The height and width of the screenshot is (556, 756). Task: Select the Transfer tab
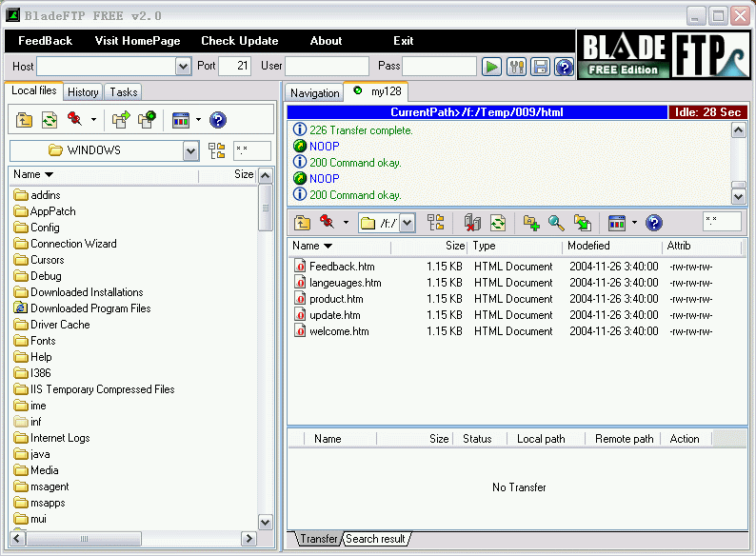click(319, 539)
